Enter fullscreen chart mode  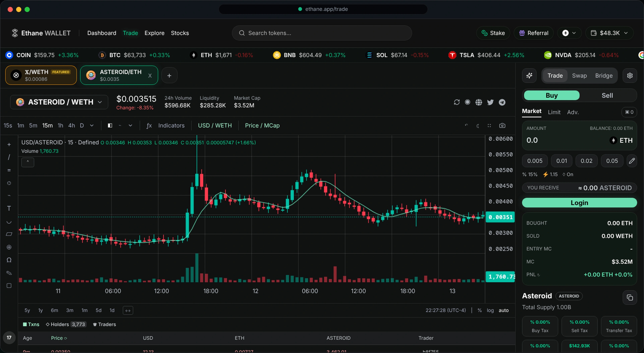click(489, 125)
